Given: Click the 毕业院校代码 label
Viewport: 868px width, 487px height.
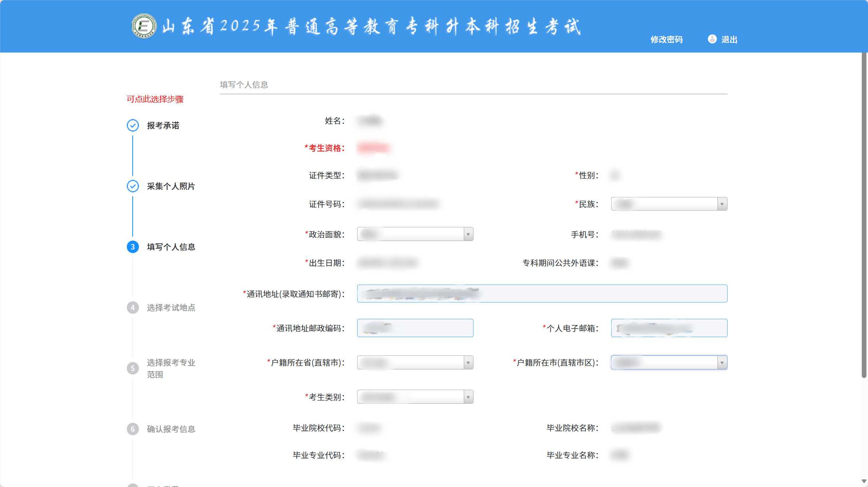Looking at the screenshot, I should coord(319,428).
